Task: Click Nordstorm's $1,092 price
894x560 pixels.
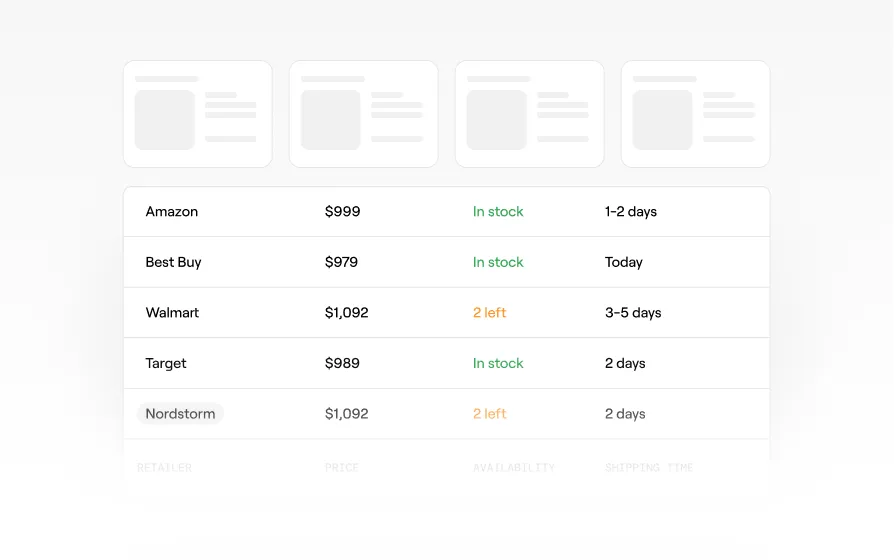Action: [347, 413]
